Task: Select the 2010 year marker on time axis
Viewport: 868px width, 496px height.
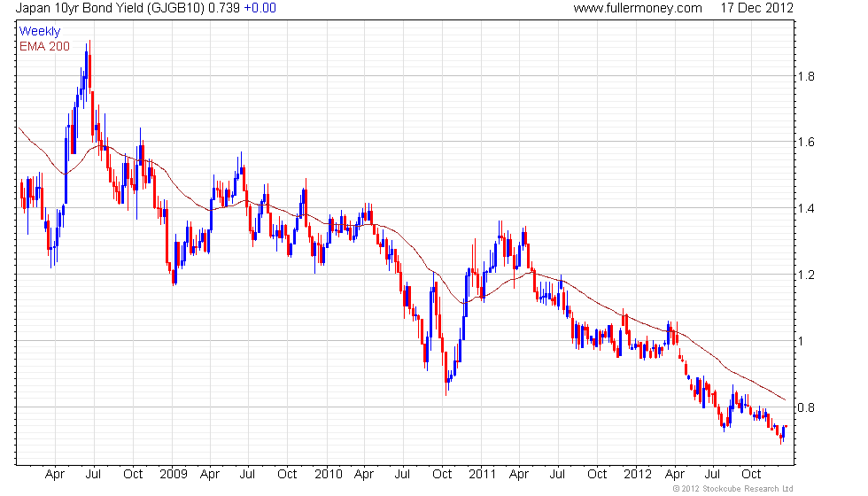Action: click(x=329, y=475)
